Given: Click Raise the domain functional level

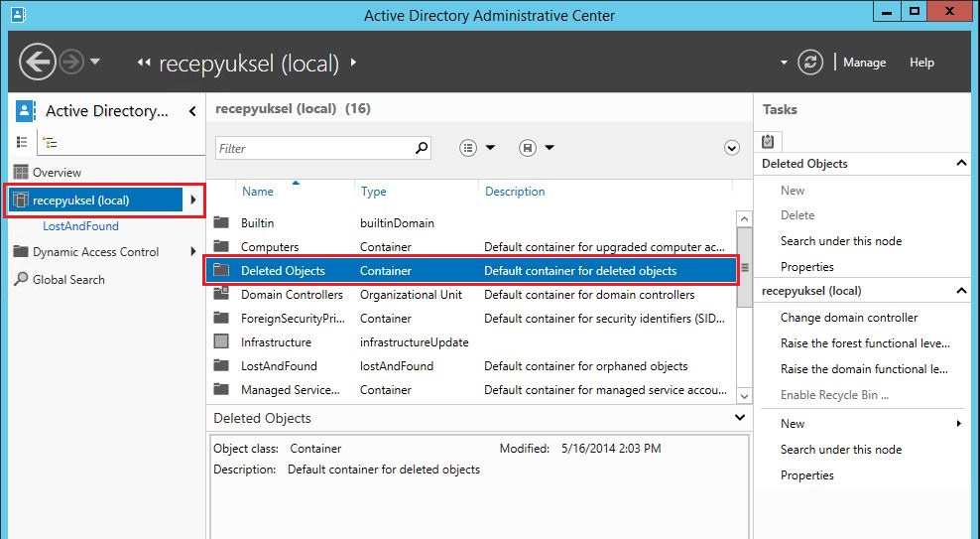Looking at the screenshot, I should click(864, 369).
